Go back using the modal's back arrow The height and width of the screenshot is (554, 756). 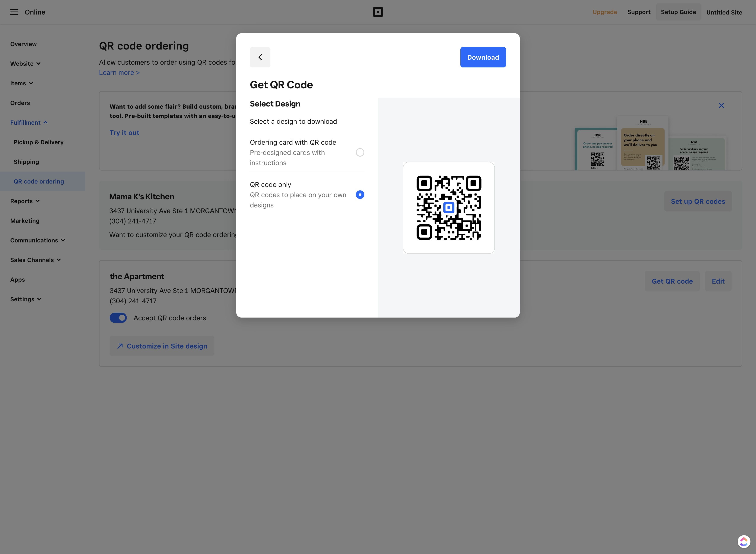pos(260,57)
